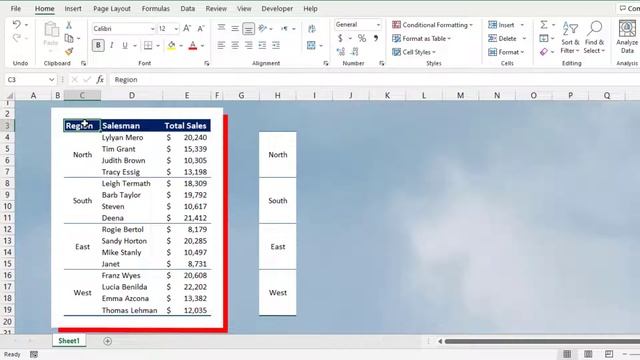Click the Wrap Text icon
This screenshot has height=360, width=640.
point(312,29)
